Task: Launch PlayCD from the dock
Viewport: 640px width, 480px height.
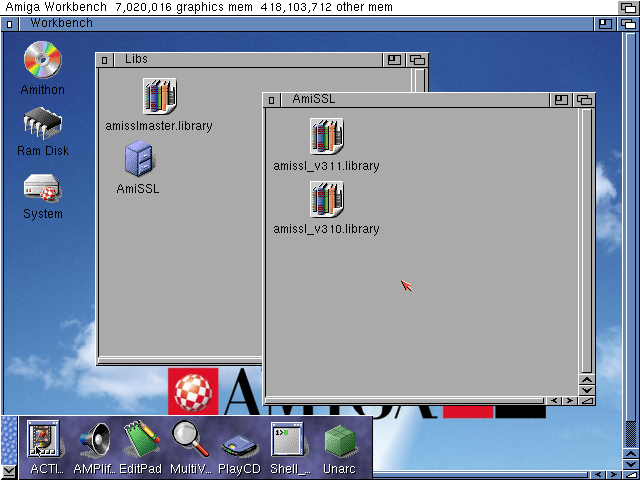Action: [240, 446]
